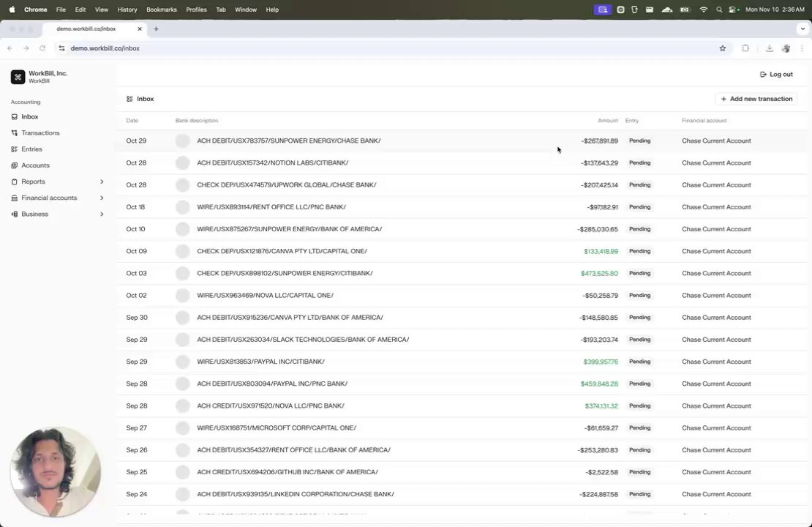Bookmark this page with the star
812x527 pixels.
click(x=723, y=48)
